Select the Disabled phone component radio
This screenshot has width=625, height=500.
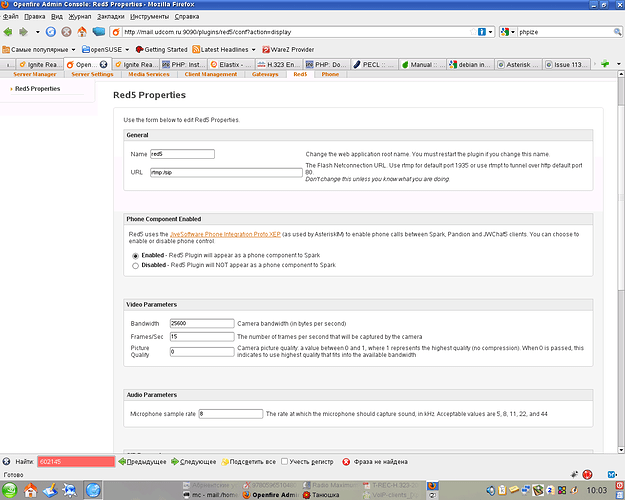[136, 266]
